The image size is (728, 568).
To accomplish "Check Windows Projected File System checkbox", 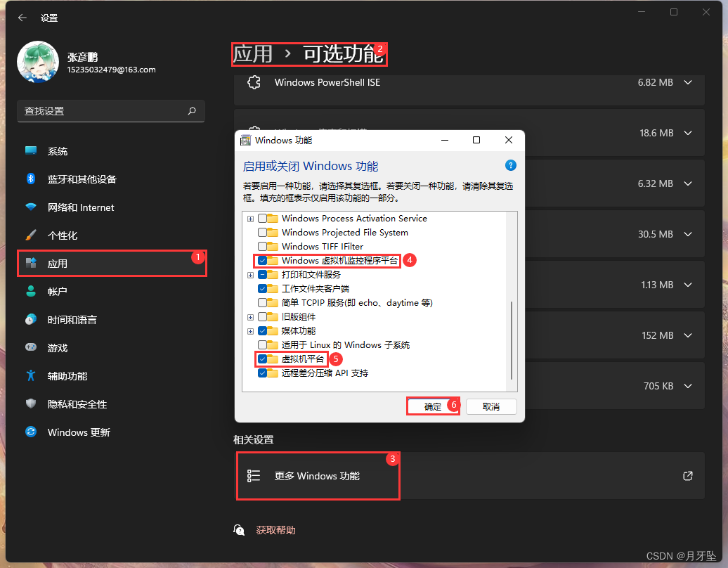I will click(x=262, y=232).
